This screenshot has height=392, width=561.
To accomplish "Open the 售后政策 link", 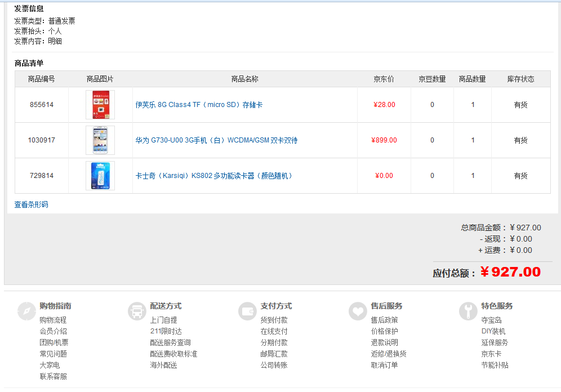I will point(384,320).
